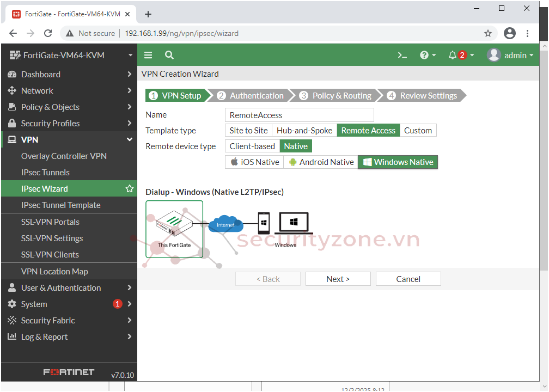Screen dimensions: 549x392
Task: Bookmark this page with star icon
Action: click(x=488, y=33)
